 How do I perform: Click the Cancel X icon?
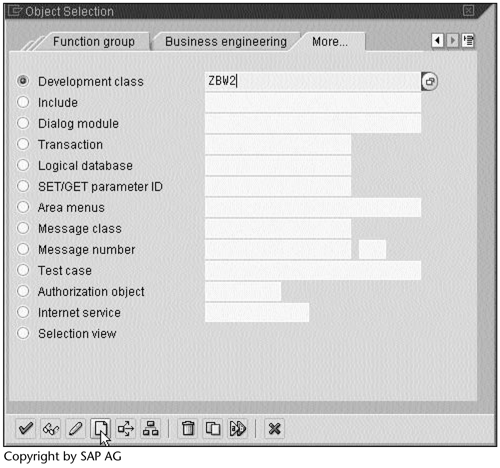click(x=274, y=428)
